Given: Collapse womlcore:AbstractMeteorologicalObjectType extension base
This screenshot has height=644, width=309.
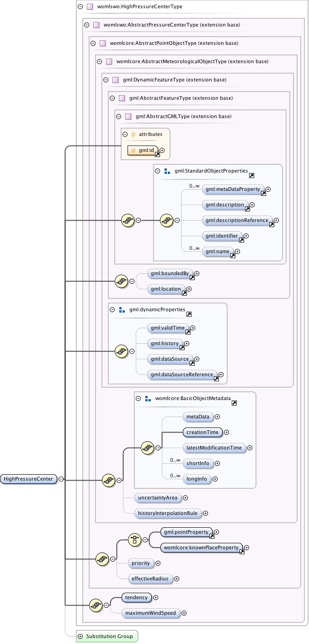Looking at the screenshot, I should 100,62.
